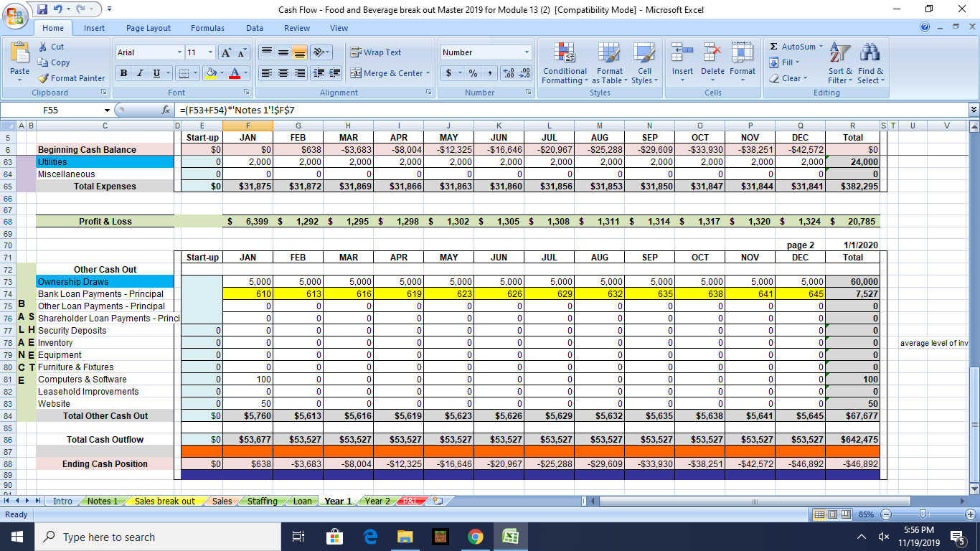980x551 pixels.
Task: Open the Page Layout ribbon tab
Action: tap(149, 28)
